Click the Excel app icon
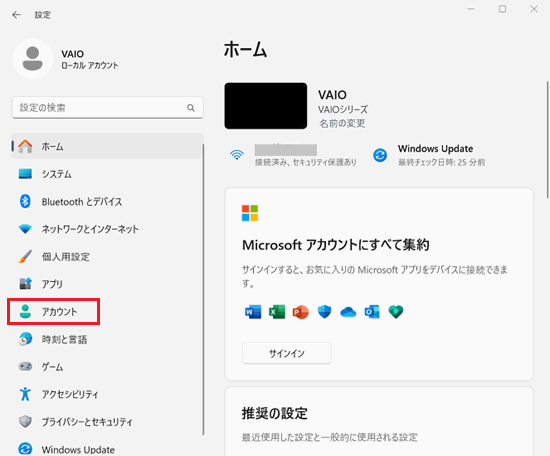Image resolution: width=550 pixels, height=456 pixels. 277,311
